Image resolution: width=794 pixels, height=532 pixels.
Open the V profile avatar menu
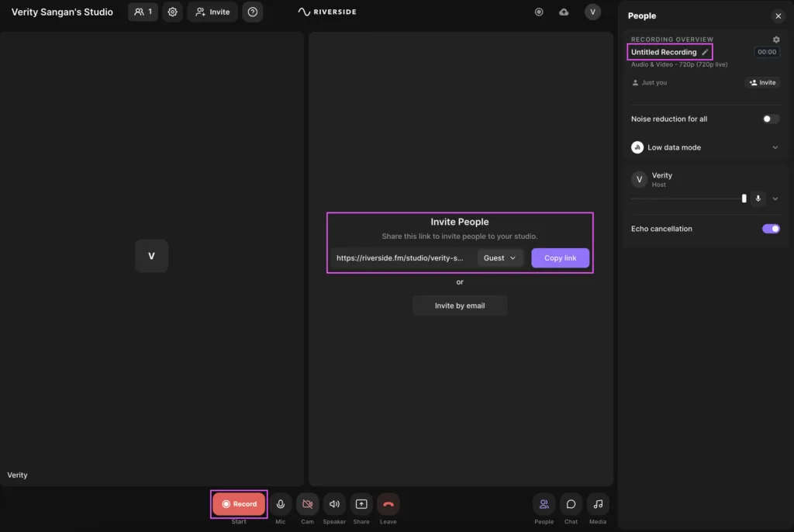(x=592, y=12)
